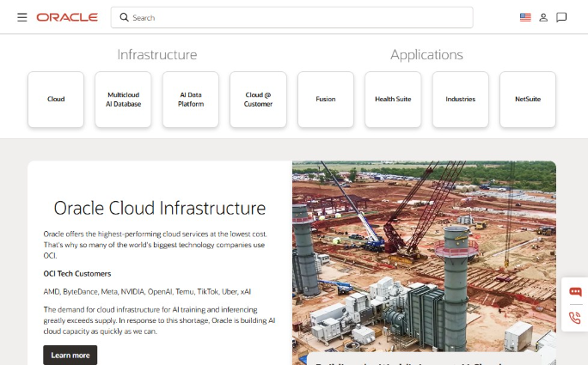588x365 pixels.
Task: Click the floating phone call icon
Action: (x=575, y=318)
